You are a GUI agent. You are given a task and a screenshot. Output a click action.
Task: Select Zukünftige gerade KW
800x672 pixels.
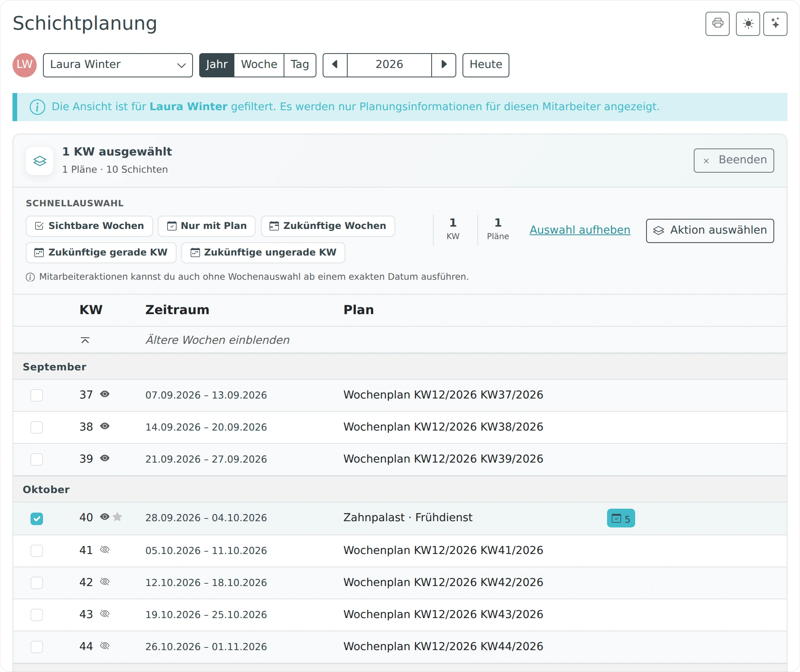click(x=101, y=253)
